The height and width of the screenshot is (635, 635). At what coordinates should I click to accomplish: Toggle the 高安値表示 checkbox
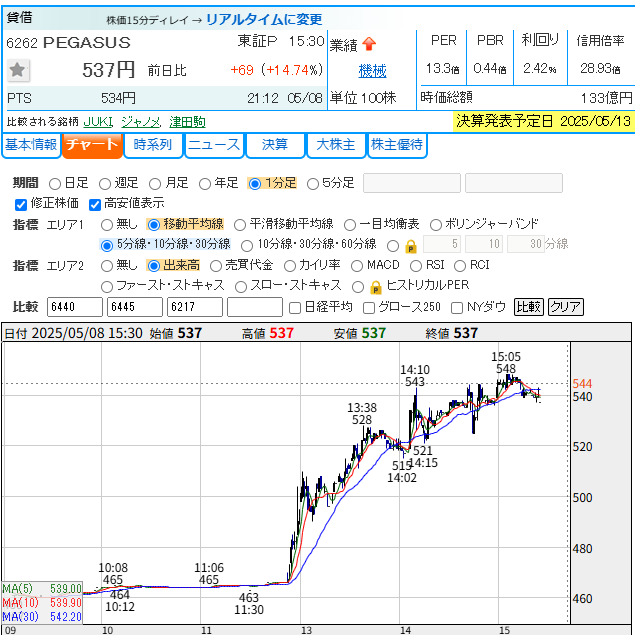(96, 204)
